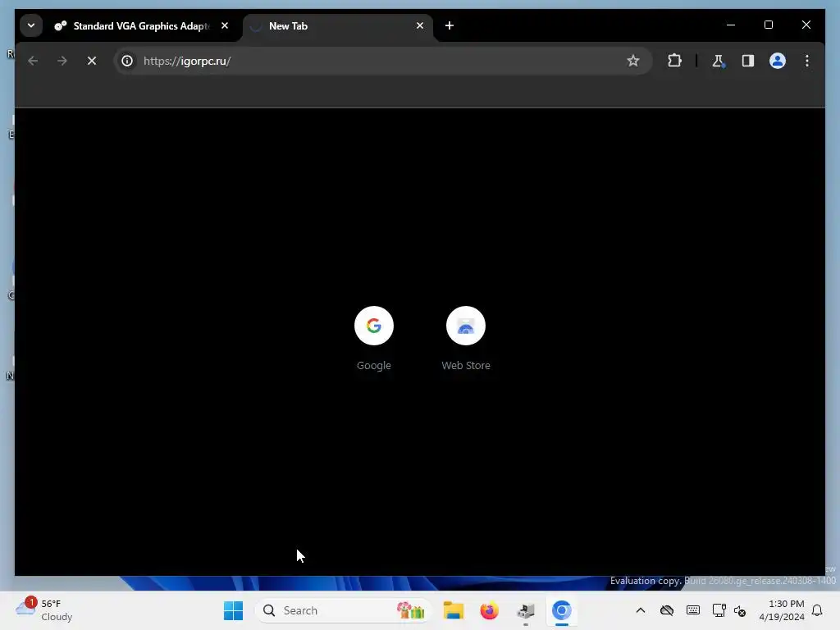Open the display network tray icon
The image size is (840, 630).
(719, 610)
